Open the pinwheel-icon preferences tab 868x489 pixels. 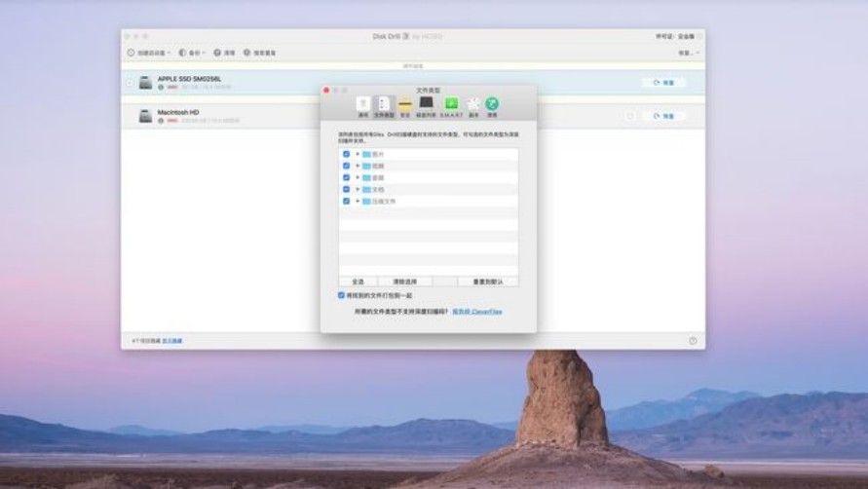pyautogui.click(x=473, y=107)
